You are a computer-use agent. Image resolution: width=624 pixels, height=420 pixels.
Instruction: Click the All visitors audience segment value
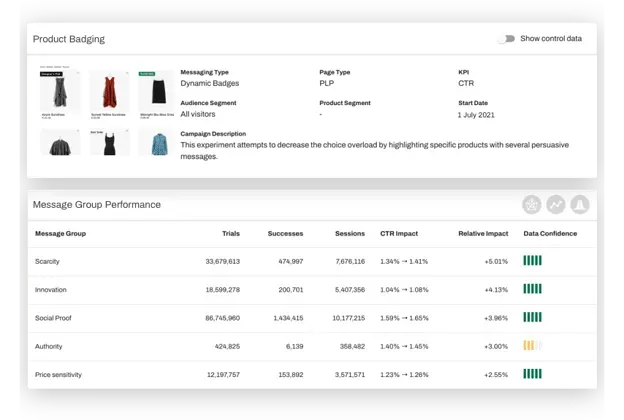[198, 114]
